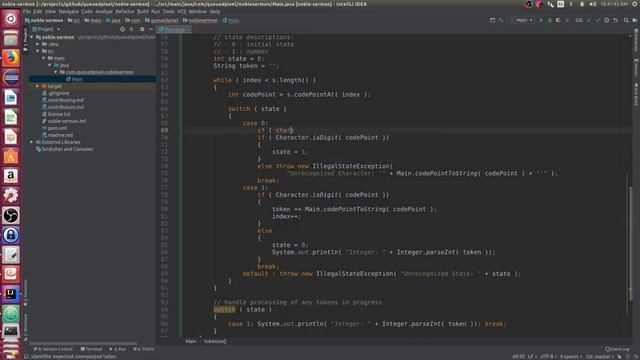Open the system volume indicator
This screenshot has height=360, width=640.
(592, 4)
